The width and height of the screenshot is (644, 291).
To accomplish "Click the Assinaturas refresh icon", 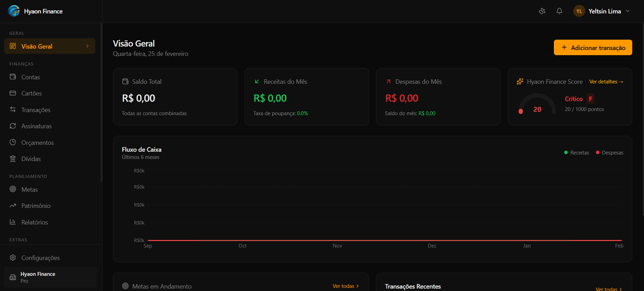I will point(13,126).
